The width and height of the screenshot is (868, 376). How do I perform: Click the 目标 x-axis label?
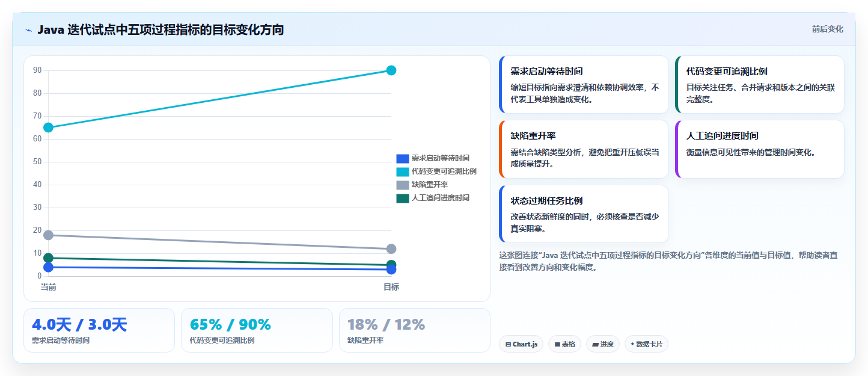(x=391, y=287)
